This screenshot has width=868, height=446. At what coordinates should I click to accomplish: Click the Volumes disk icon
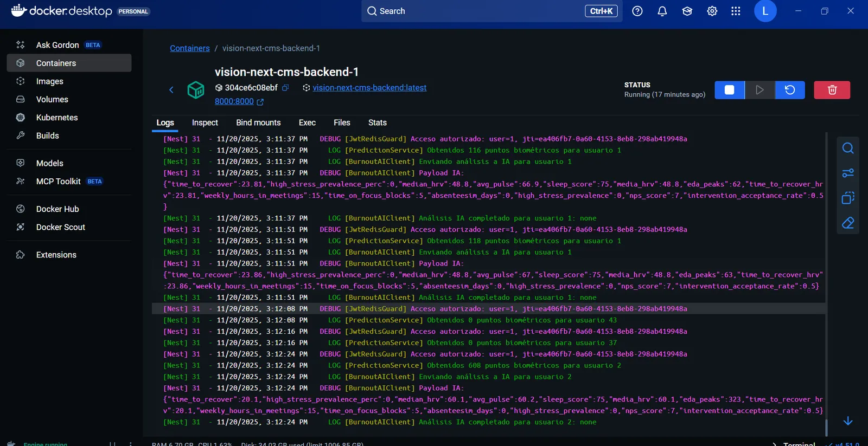(21, 99)
